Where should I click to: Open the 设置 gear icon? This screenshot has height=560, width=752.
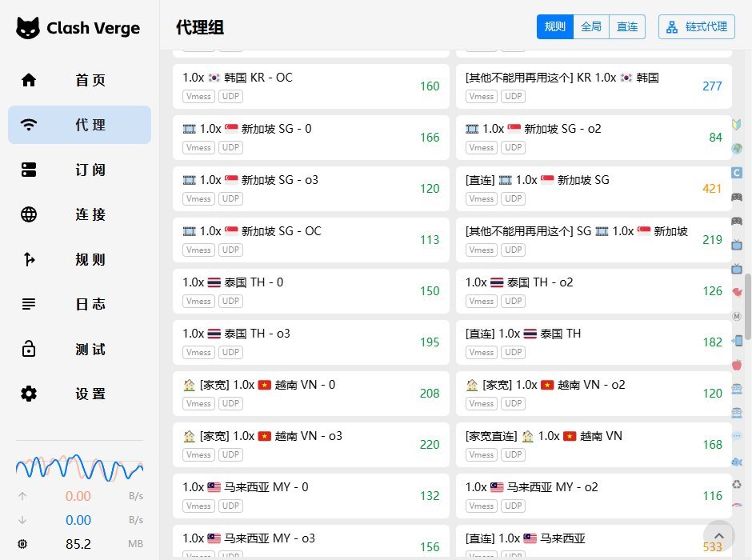pos(29,394)
